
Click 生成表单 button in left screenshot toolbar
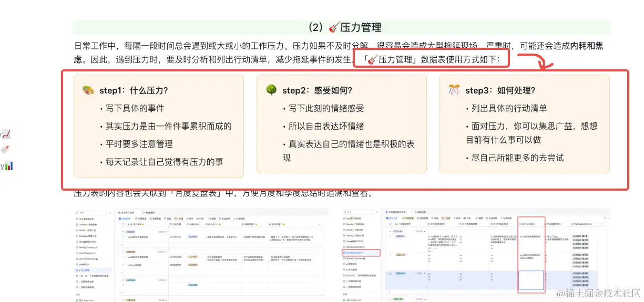[226, 218]
